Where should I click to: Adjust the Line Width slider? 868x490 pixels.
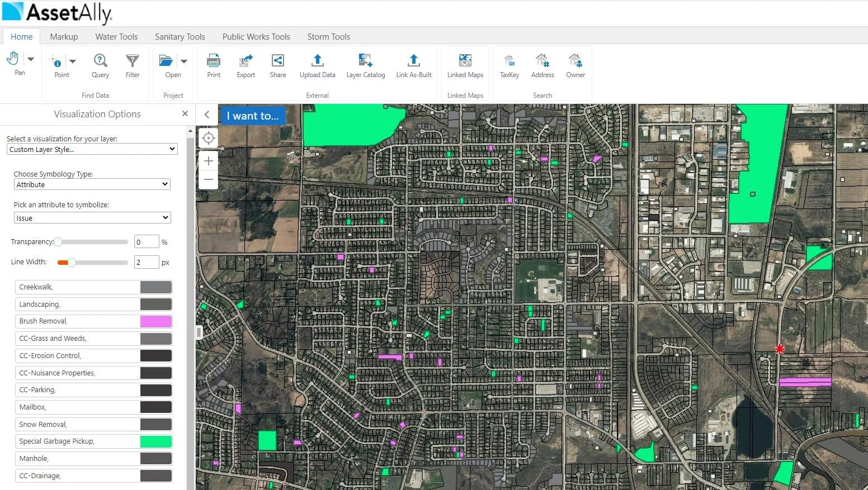(x=72, y=262)
